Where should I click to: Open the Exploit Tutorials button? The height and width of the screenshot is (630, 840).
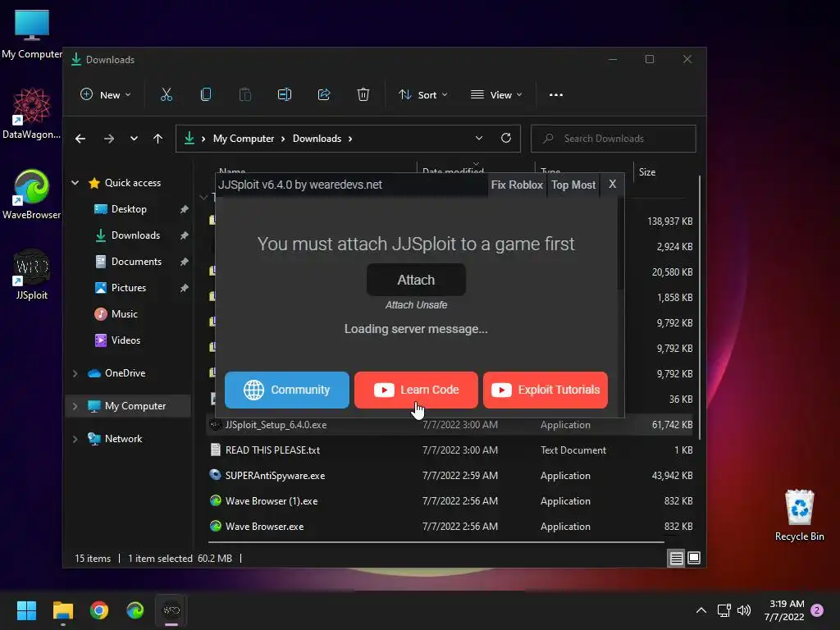545,390
